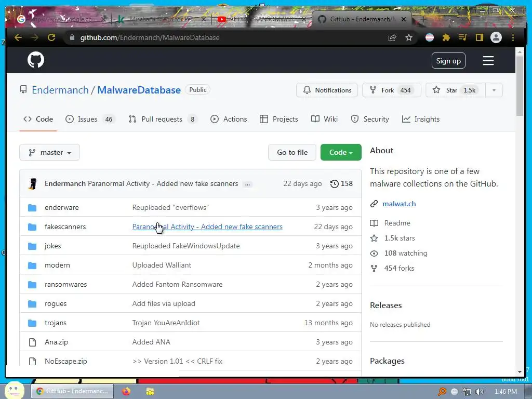The height and width of the screenshot is (399, 532).
Task: Click the volume speaker tray icon
Action: (x=480, y=392)
